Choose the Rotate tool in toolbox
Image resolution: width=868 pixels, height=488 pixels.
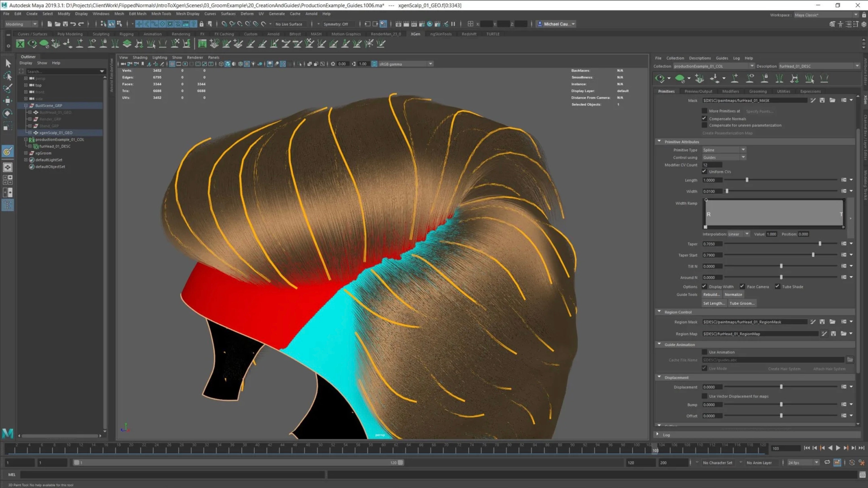(x=8, y=113)
